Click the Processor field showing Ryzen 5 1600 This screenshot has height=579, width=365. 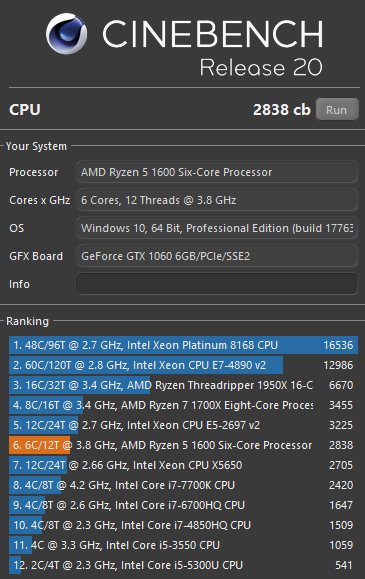point(217,172)
